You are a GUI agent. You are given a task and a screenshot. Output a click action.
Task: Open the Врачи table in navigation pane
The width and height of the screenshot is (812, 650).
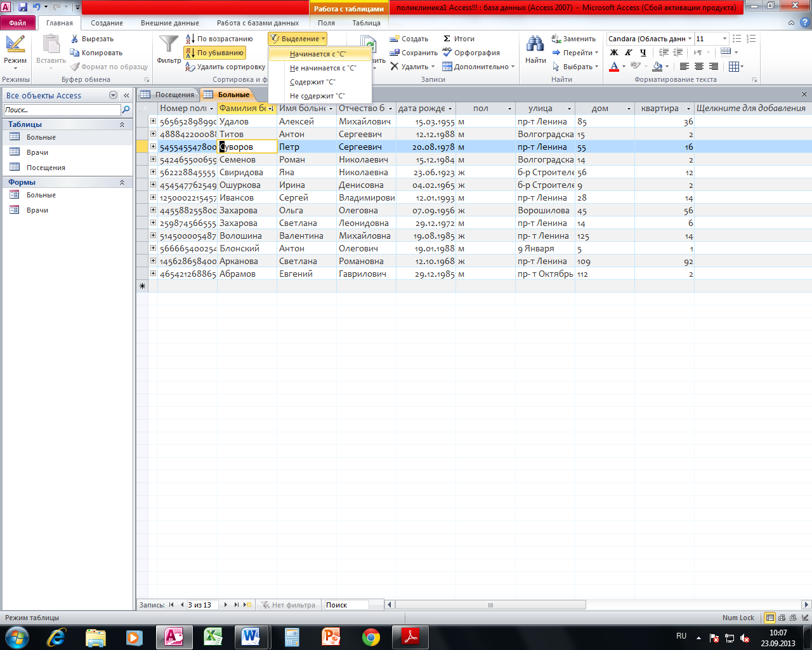coord(37,152)
